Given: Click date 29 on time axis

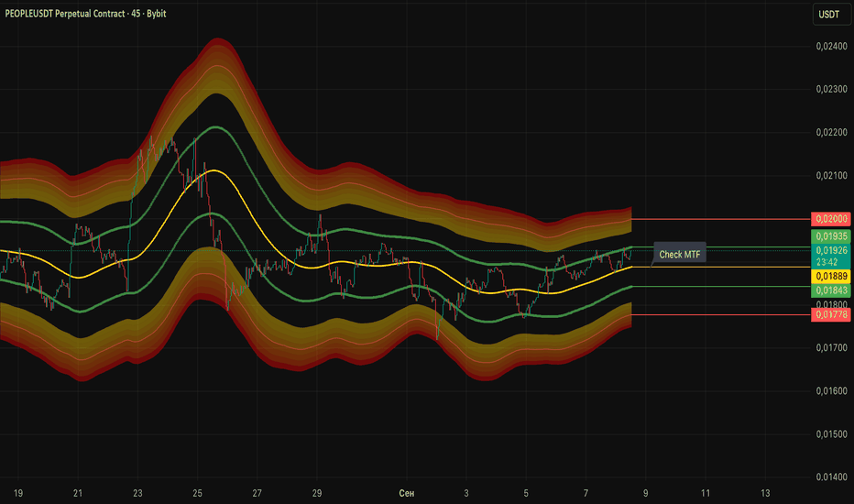Looking at the screenshot, I should tap(317, 493).
